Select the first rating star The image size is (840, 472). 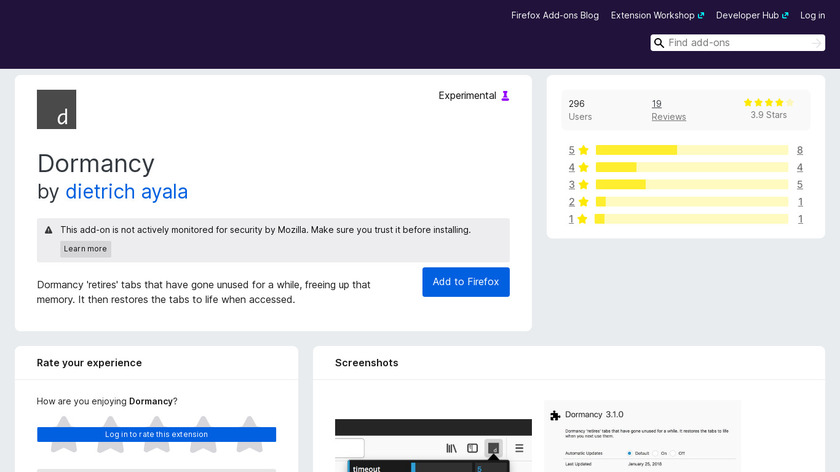62,432
